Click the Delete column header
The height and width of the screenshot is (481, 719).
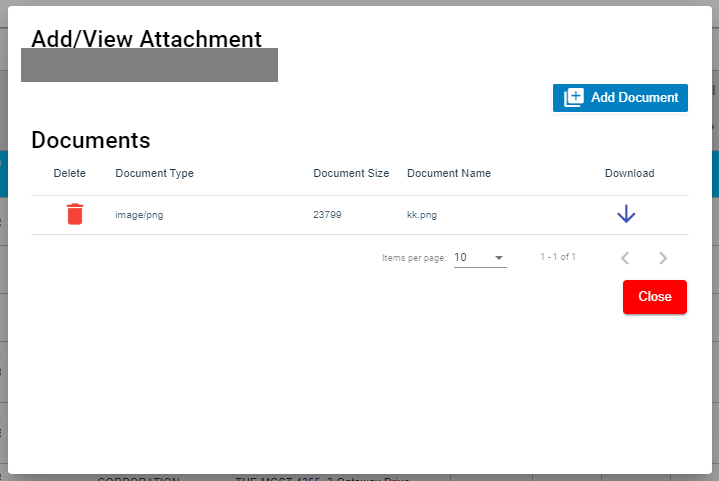70,173
